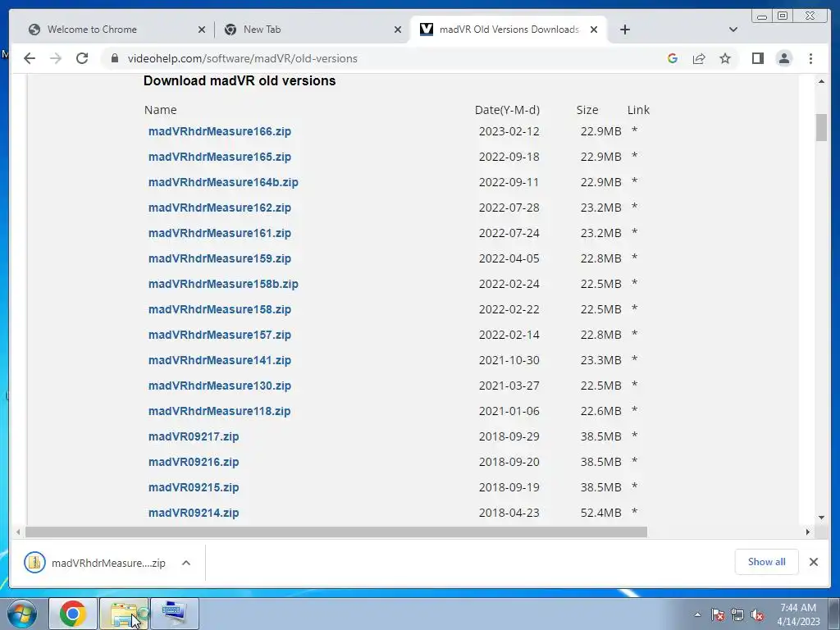Close the madVR Old Versions tab
Screen dimensions: 840x630
tap(594, 30)
